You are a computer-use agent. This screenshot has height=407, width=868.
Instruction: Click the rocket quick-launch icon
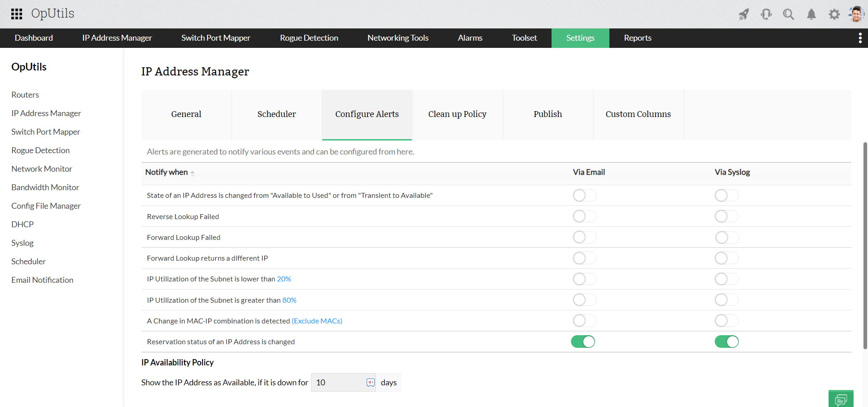(744, 14)
